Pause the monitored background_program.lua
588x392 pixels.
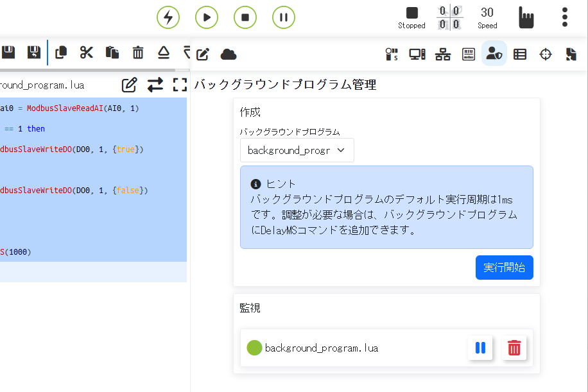coord(480,348)
